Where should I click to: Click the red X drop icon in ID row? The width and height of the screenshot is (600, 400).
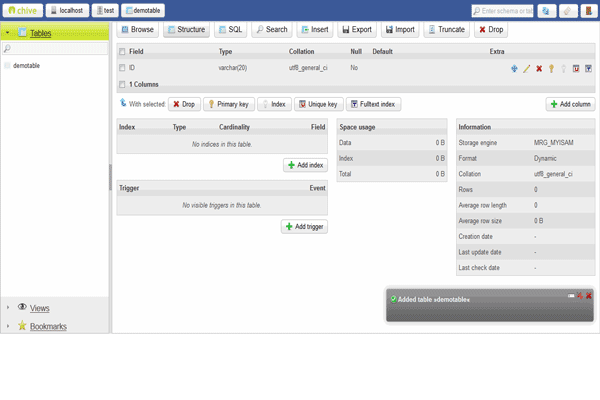pos(539,68)
